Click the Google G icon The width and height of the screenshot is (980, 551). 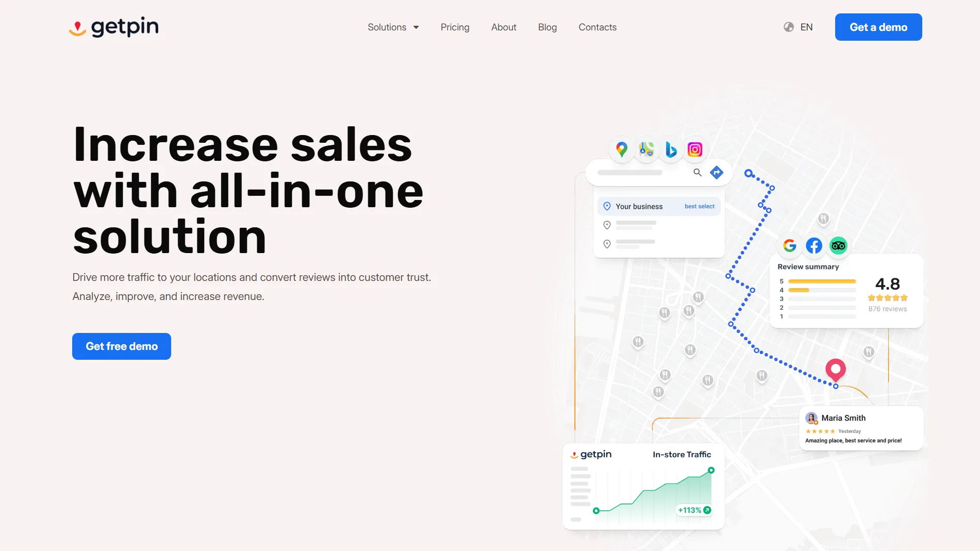[789, 246]
